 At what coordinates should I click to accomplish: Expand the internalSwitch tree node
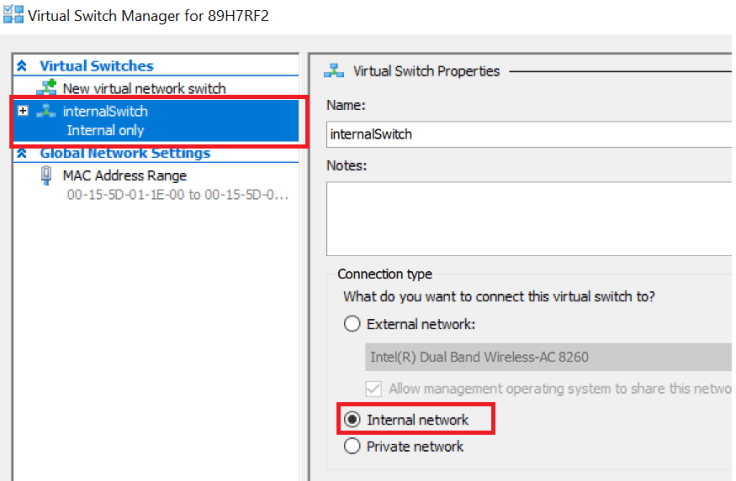[23, 111]
